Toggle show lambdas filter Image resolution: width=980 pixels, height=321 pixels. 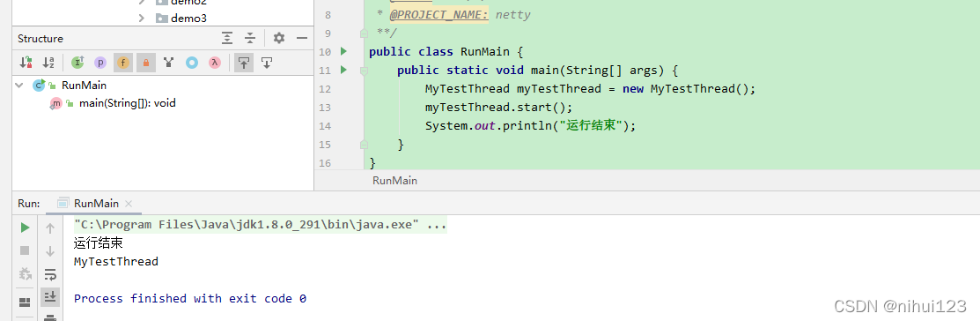(214, 63)
